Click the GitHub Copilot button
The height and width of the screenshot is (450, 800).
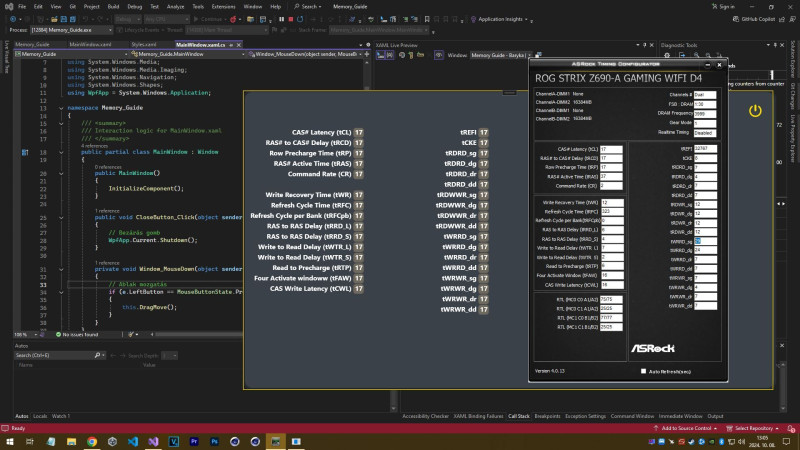[754, 19]
